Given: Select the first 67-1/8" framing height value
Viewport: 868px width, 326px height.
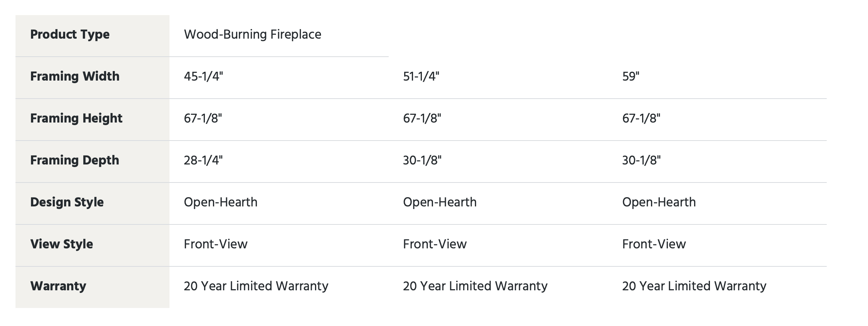Looking at the screenshot, I should [x=203, y=118].
